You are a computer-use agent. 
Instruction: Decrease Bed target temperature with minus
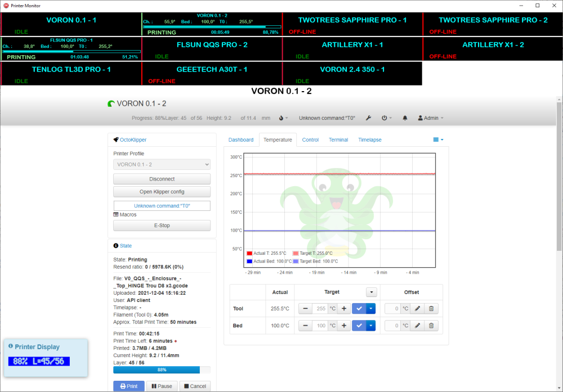(x=305, y=326)
